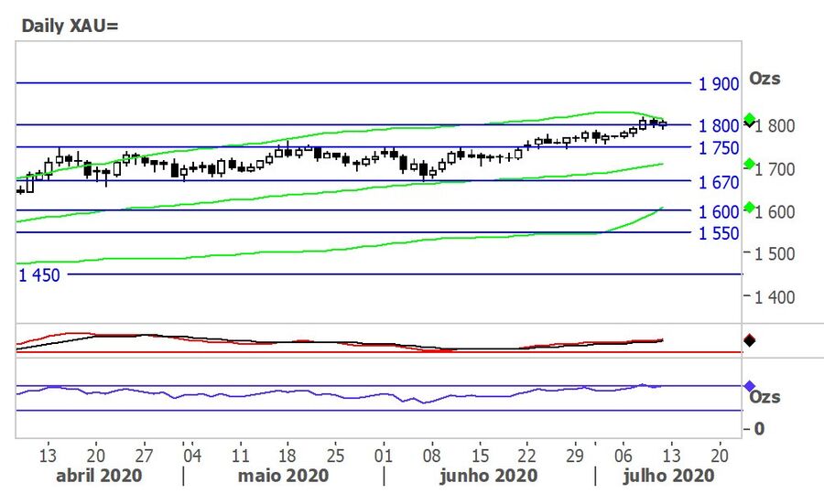Select the 1 900 resistance level label
The width and height of the screenshot is (824, 504).
pyautogui.click(x=719, y=84)
